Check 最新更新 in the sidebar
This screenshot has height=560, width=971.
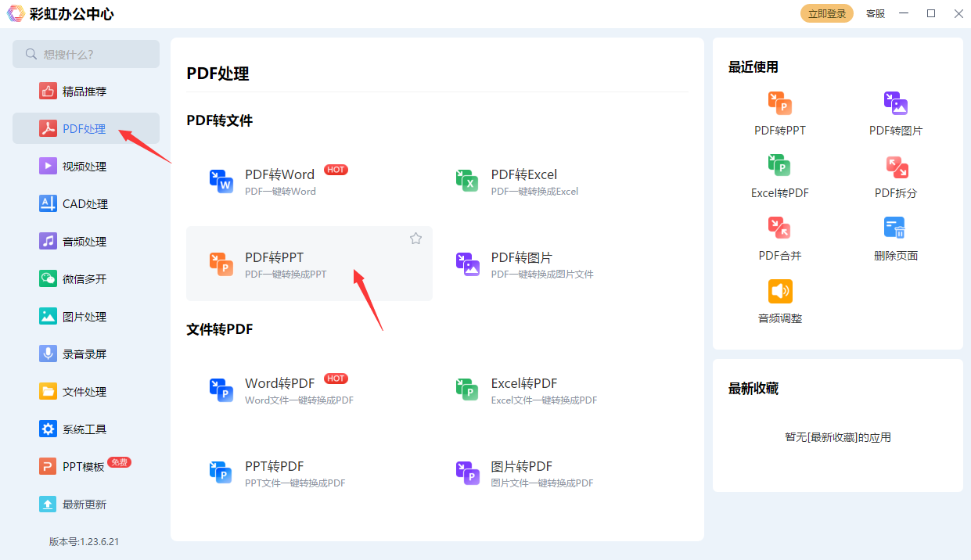[x=86, y=504]
